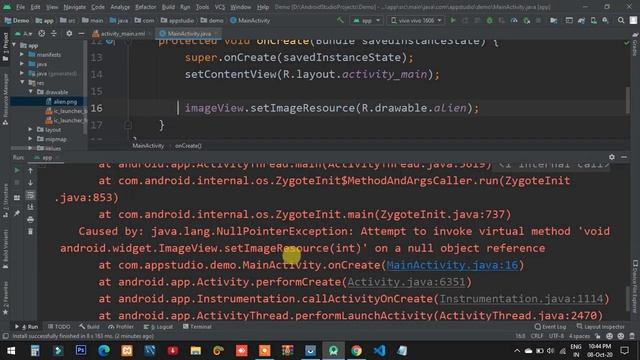
Task: Open the Logcat tool window button
Action: click(x=158, y=327)
